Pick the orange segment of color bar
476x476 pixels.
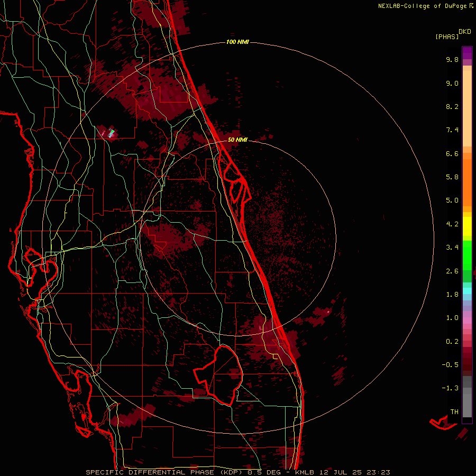[x=467, y=183]
